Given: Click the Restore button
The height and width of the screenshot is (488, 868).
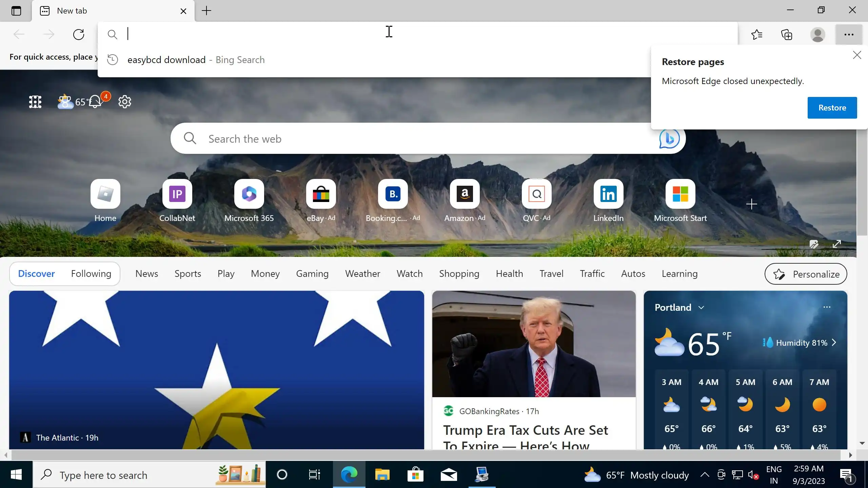Looking at the screenshot, I should pos(832,108).
